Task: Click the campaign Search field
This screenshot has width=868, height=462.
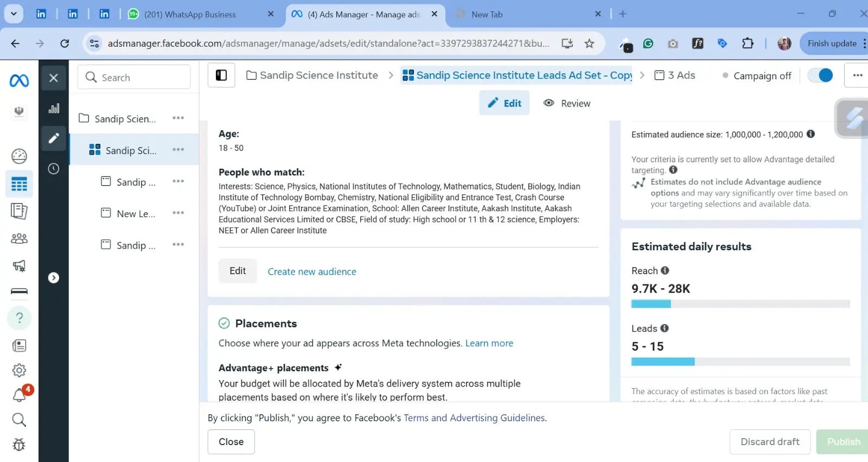Action: pyautogui.click(x=135, y=78)
